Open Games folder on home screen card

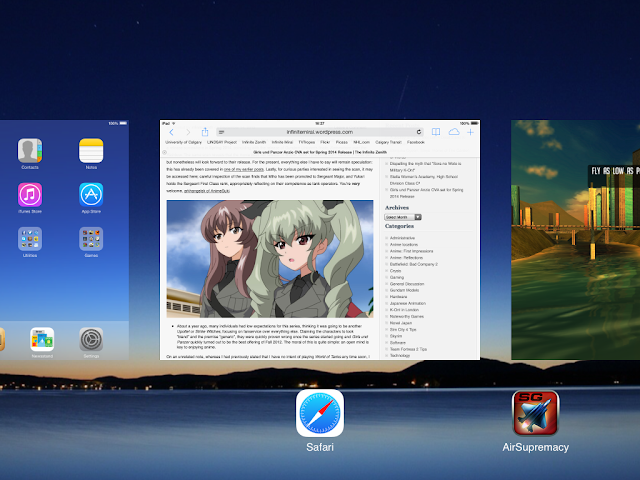coord(91,239)
